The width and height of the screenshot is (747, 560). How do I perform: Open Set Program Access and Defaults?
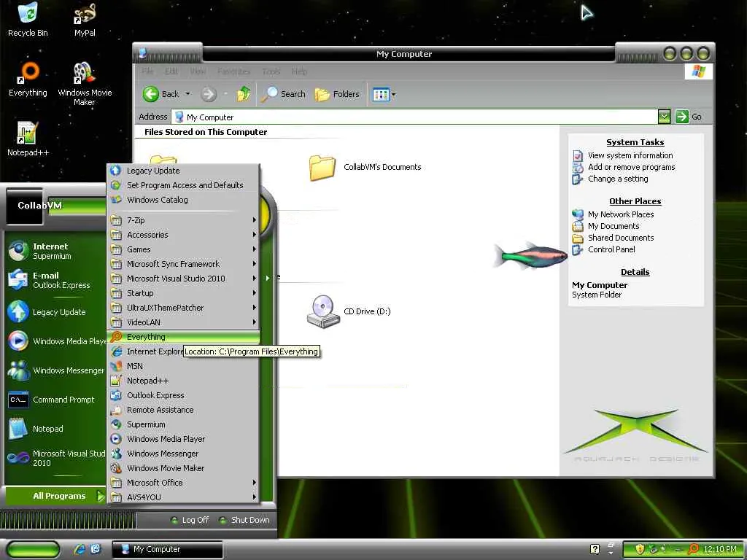click(183, 185)
